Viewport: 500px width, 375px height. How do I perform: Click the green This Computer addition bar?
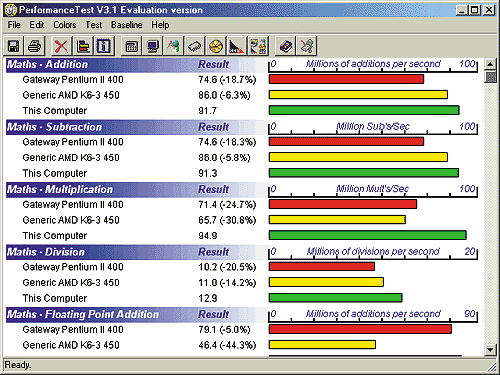tap(364, 110)
